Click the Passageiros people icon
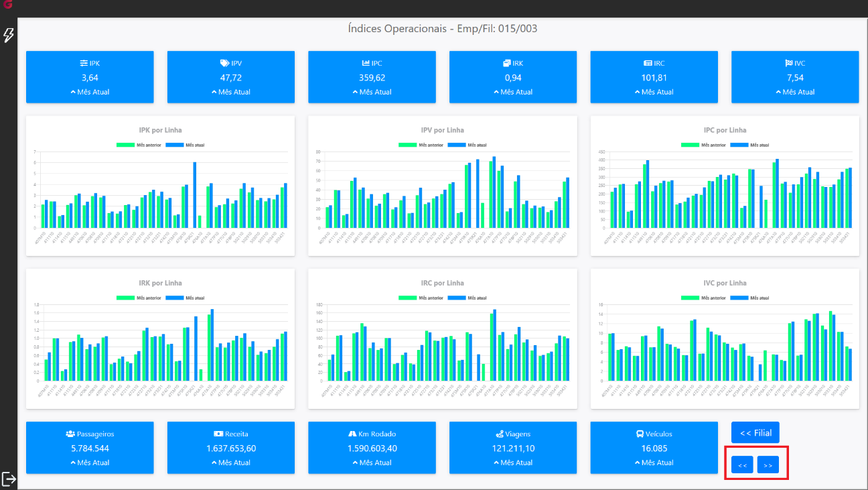The height and width of the screenshot is (490, 868). (70, 434)
